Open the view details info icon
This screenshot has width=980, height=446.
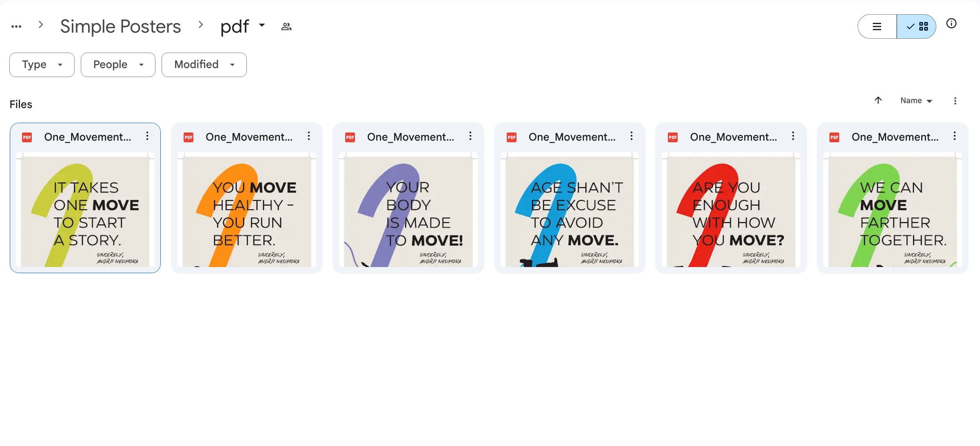951,24
